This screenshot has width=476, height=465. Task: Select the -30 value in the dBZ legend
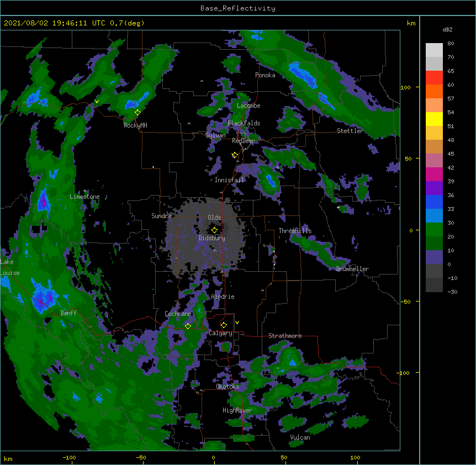(452, 292)
